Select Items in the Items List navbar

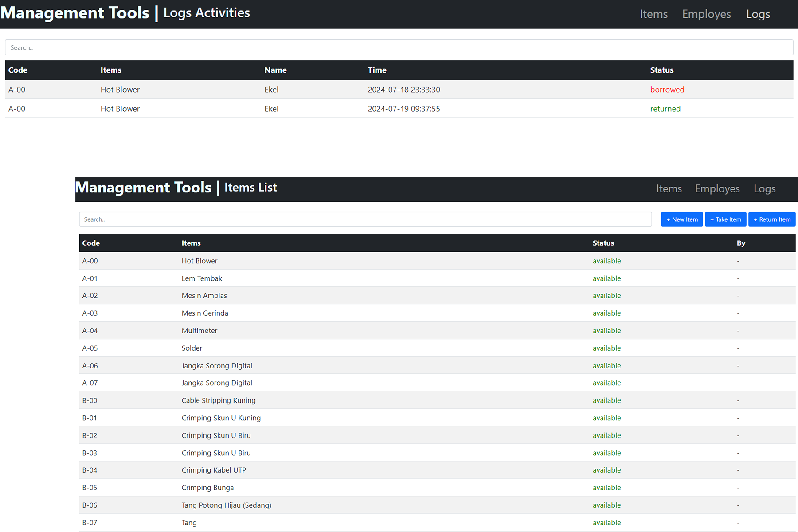point(669,188)
